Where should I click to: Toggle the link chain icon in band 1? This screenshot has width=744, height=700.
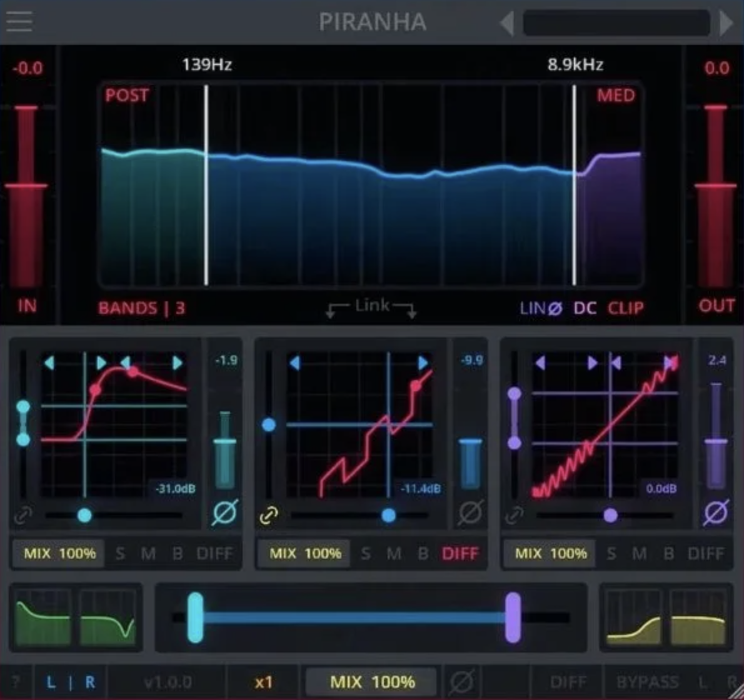click(x=23, y=515)
